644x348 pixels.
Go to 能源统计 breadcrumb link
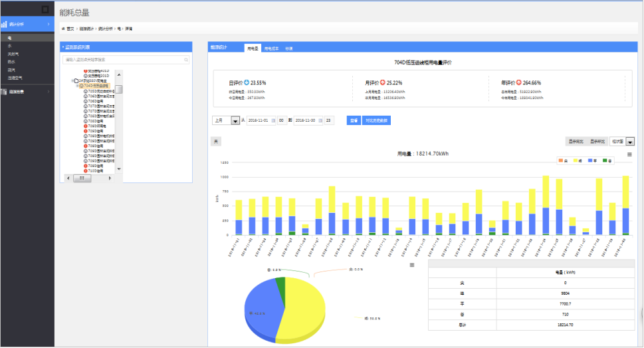pyautogui.click(x=86, y=29)
